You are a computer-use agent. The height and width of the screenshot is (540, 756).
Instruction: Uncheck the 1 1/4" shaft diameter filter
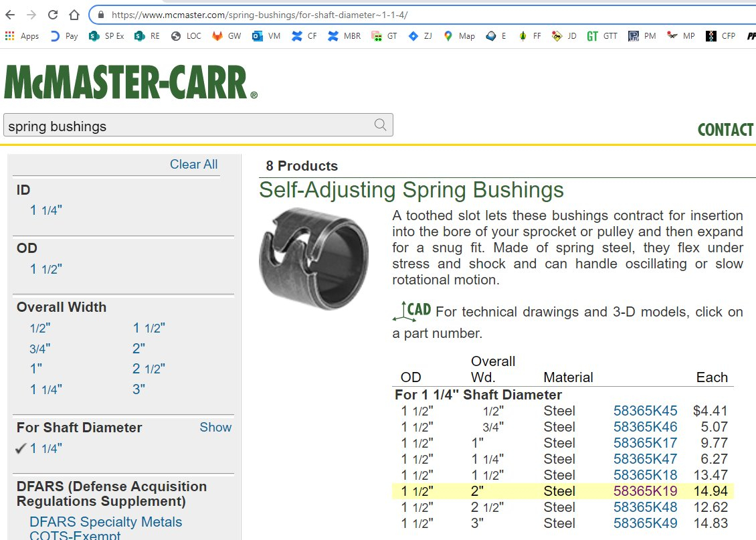click(39, 448)
